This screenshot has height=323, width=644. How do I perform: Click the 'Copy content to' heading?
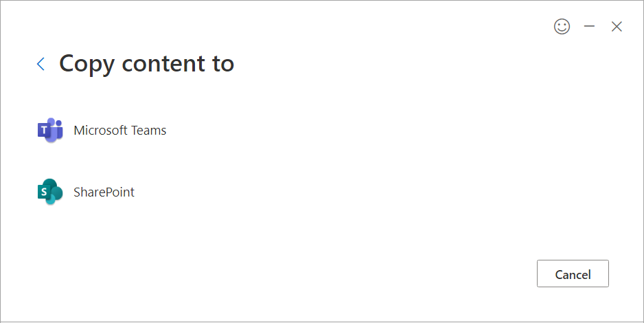(x=146, y=63)
